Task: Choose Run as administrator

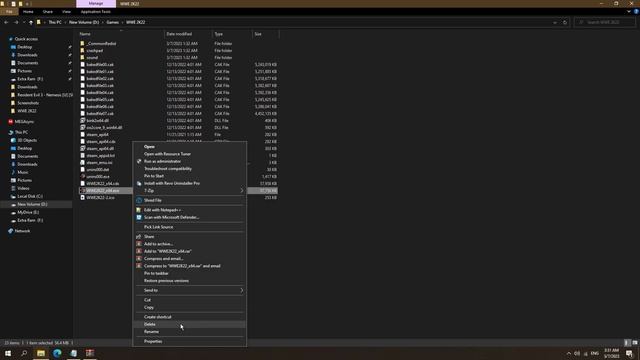Action: coord(189,161)
